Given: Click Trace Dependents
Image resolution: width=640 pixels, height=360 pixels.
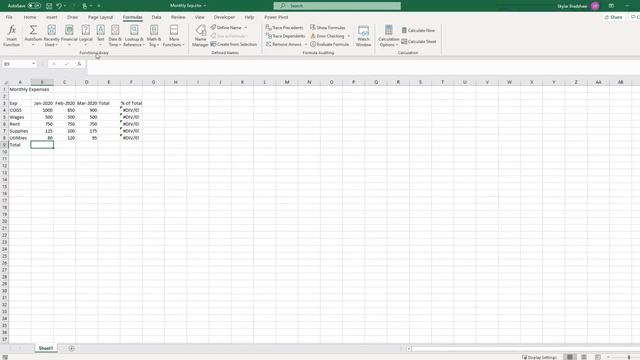Looking at the screenshot, I should (285, 36).
